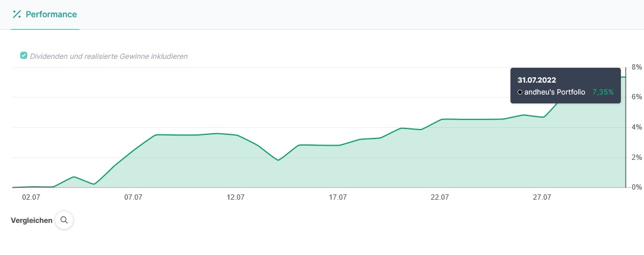Toggle the Dividenden und realisierte Gewinne checkbox
This screenshot has height=255, width=644.
pos(24,56)
